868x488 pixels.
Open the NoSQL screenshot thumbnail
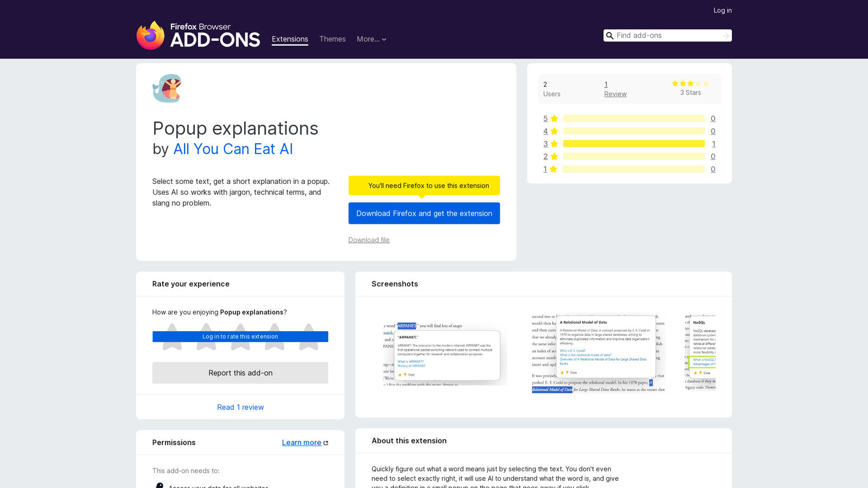pyautogui.click(x=700, y=353)
